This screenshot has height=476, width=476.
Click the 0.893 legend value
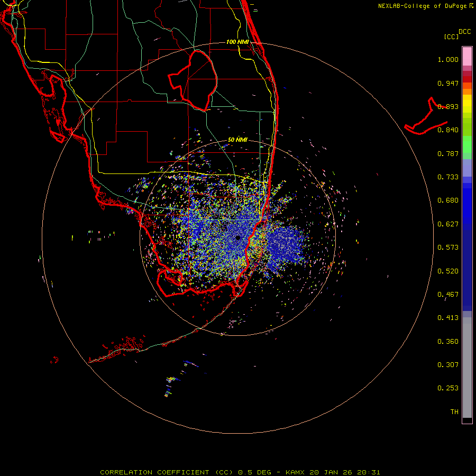tap(448, 106)
